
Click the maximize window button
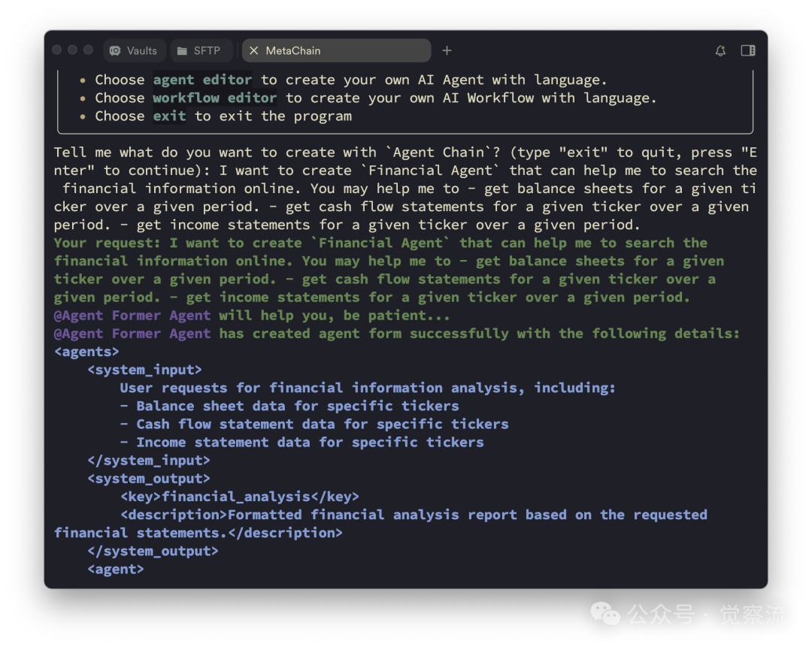pyautogui.click(x=89, y=50)
